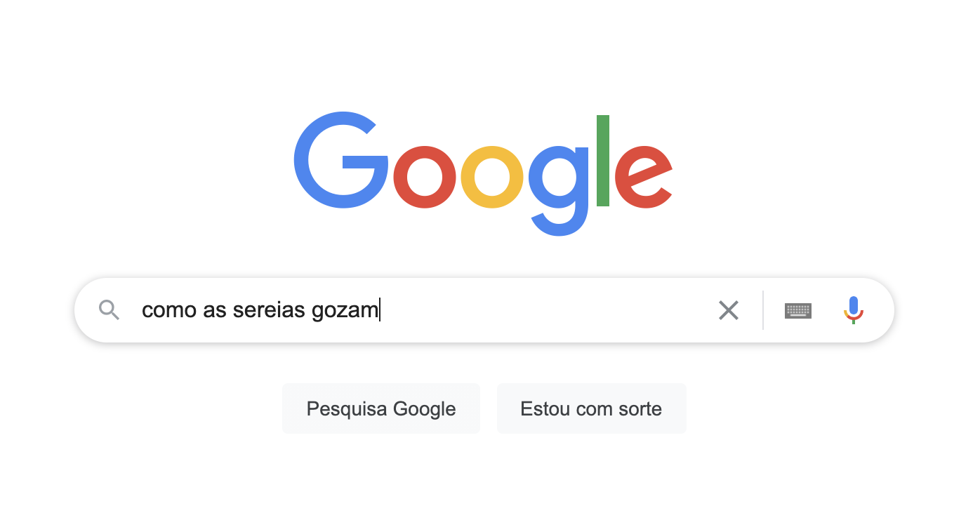The width and height of the screenshot is (980, 532).
Task: Click the red "e" of Google logo
Action: 644,177
